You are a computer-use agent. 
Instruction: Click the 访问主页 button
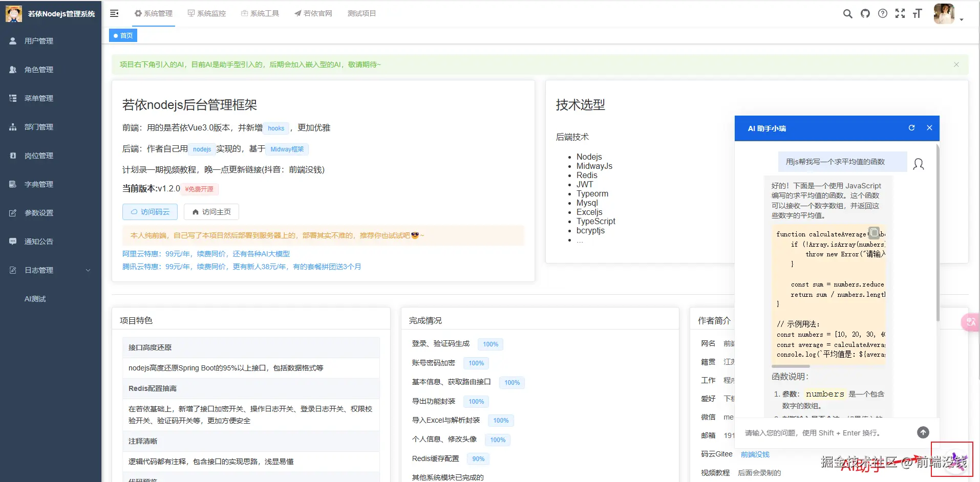coord(211,212)
